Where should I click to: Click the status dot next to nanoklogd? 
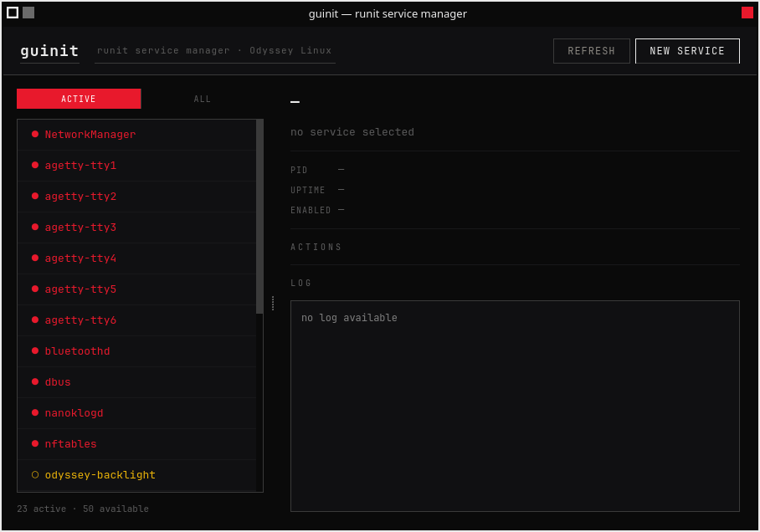click(x=35, y=413)
